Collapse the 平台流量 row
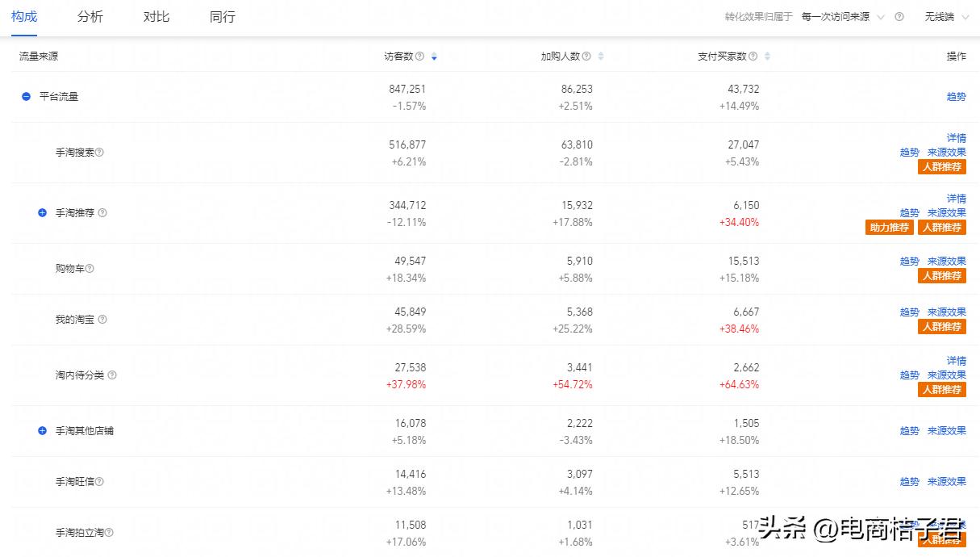This screenshot has width=980, height=557. point(26,97)
